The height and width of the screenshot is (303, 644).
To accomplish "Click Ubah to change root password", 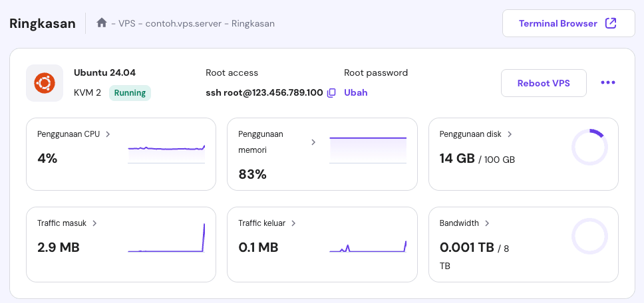I will (355, 93).
